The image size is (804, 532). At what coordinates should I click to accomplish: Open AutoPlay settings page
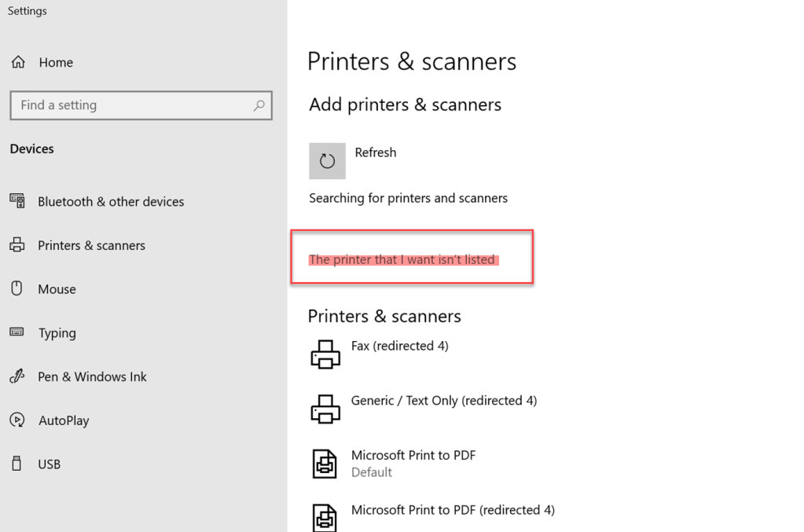click(64, 420)
